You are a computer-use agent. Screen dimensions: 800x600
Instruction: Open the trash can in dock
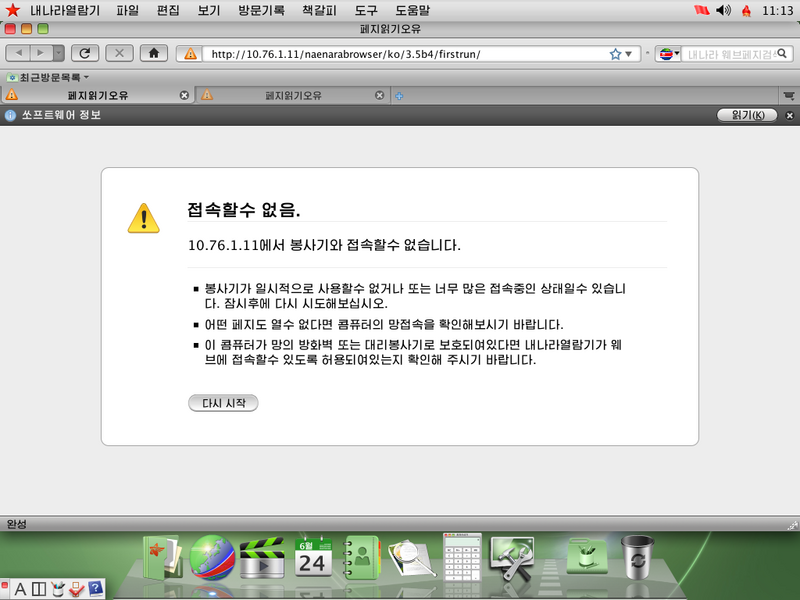[637, 557]
